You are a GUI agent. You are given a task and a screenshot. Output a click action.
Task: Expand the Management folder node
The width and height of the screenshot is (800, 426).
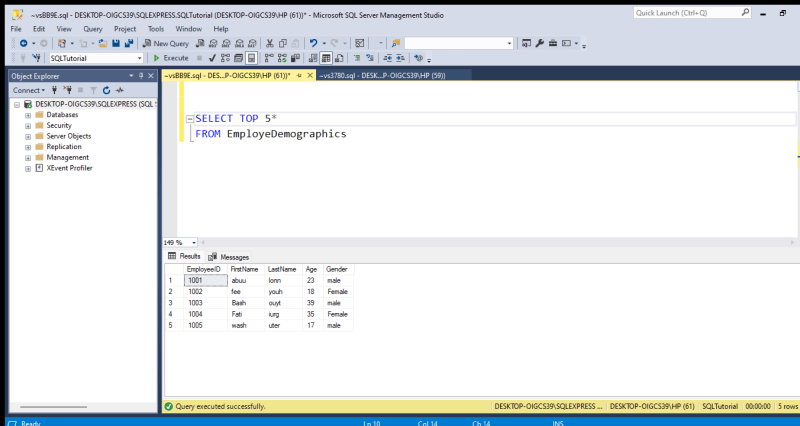click(28, 158)
